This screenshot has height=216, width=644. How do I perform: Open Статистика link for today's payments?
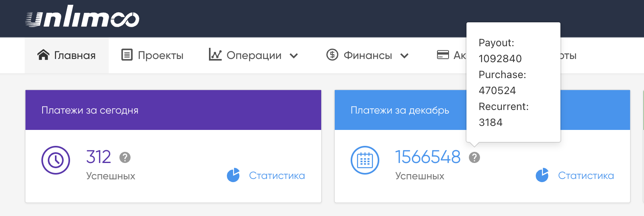tap(277, 176)
